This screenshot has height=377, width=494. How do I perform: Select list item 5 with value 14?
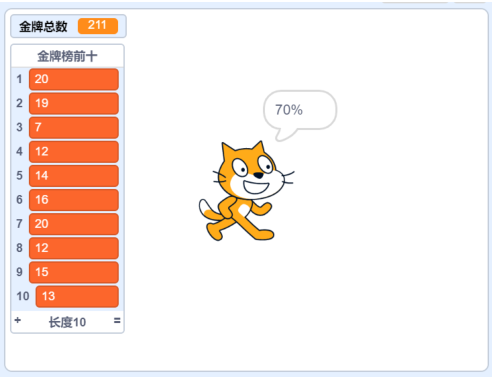pyautogui.click(x=74, y=176)
